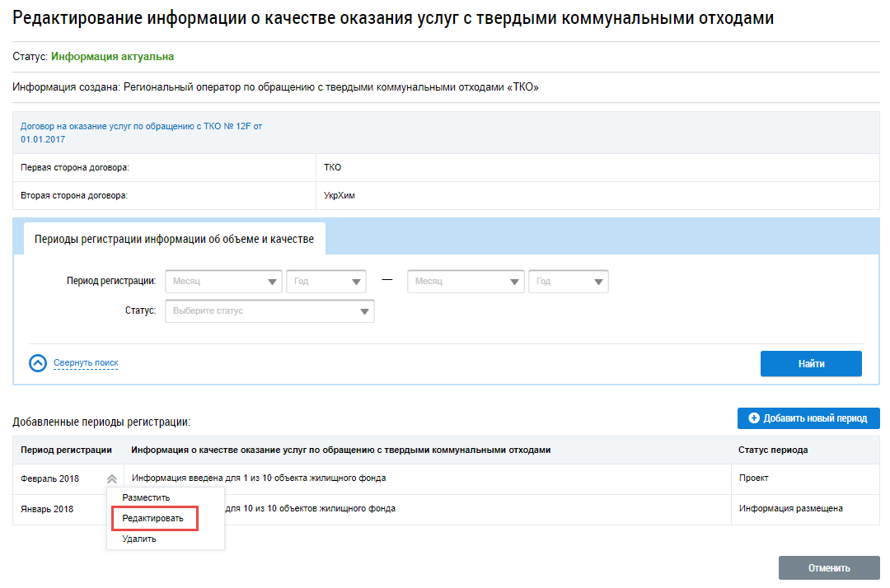Collapse search using the circled chevron icon
Viewport: 890px width, 588px height.
click(38, 363)
